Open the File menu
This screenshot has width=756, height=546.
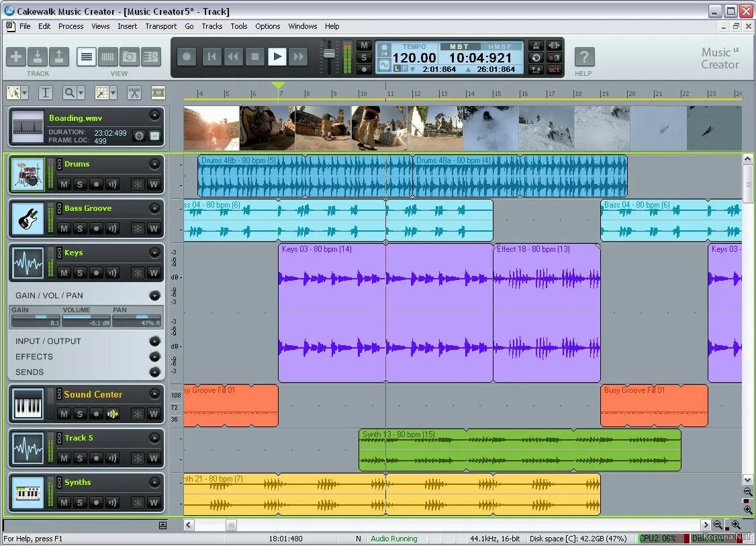25,26
